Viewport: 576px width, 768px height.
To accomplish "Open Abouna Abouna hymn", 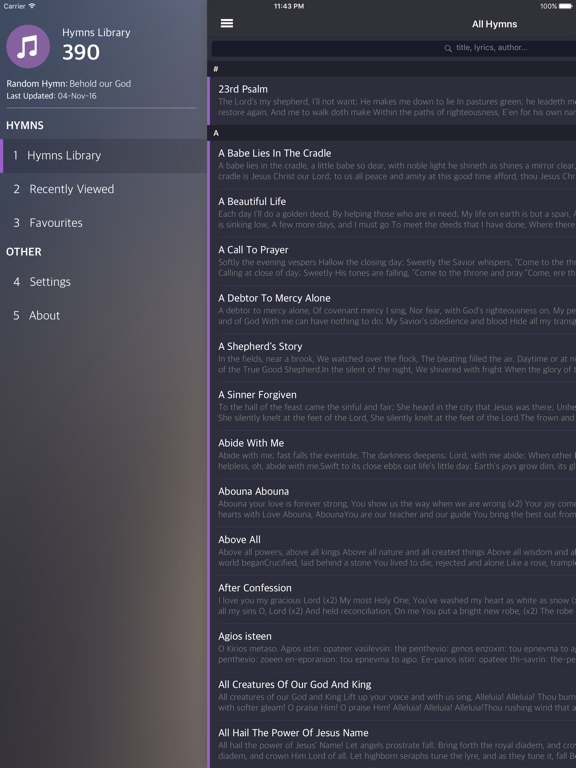I will coord(392,503).
